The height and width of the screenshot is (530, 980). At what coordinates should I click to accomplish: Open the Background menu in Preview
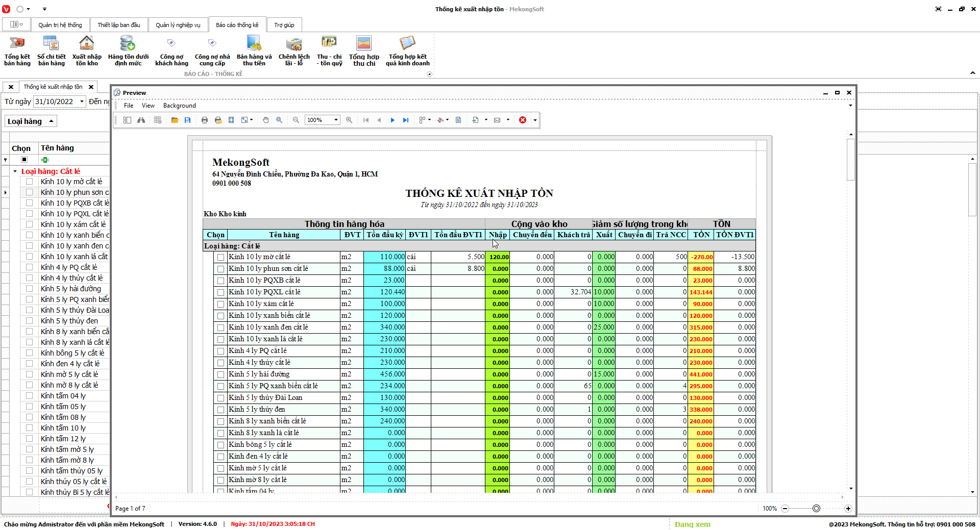pos(179,106)
